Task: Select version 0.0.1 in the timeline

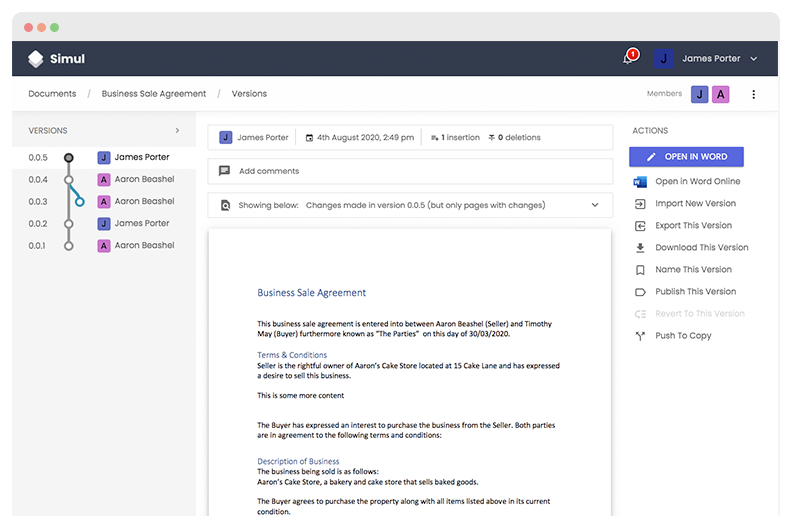Action: coord(68,245)
